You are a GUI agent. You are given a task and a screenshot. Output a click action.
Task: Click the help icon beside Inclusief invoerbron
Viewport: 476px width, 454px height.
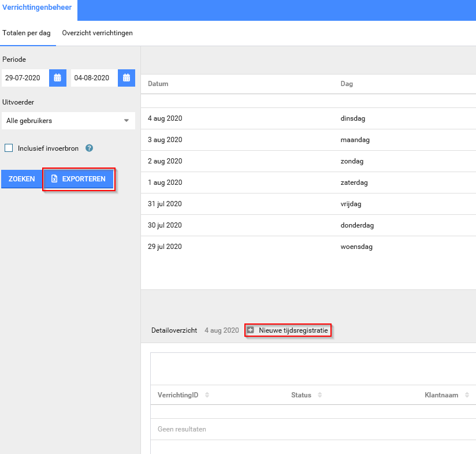[x=90, y=148]
